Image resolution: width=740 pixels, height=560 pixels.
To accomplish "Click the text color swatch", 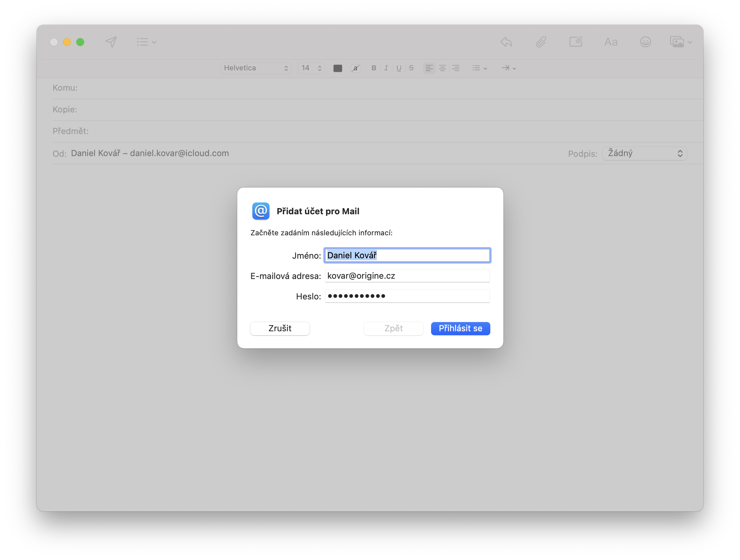I will coord(337,68).
